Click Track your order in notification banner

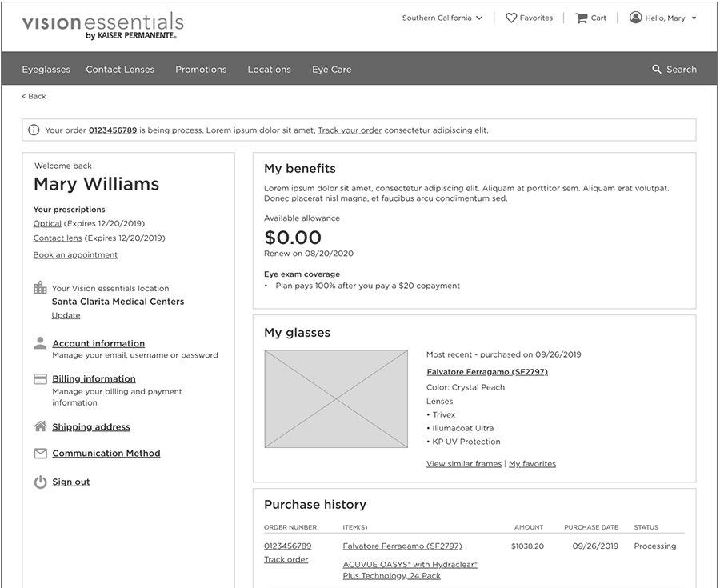[x=350, y=130]
